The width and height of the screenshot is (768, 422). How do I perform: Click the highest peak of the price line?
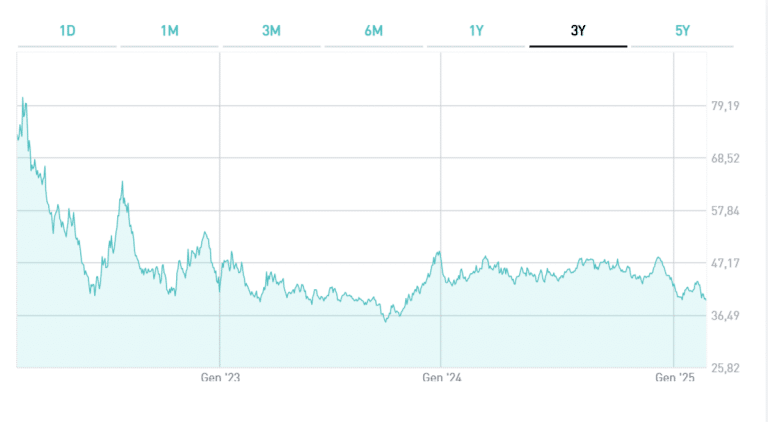(23, 98)
